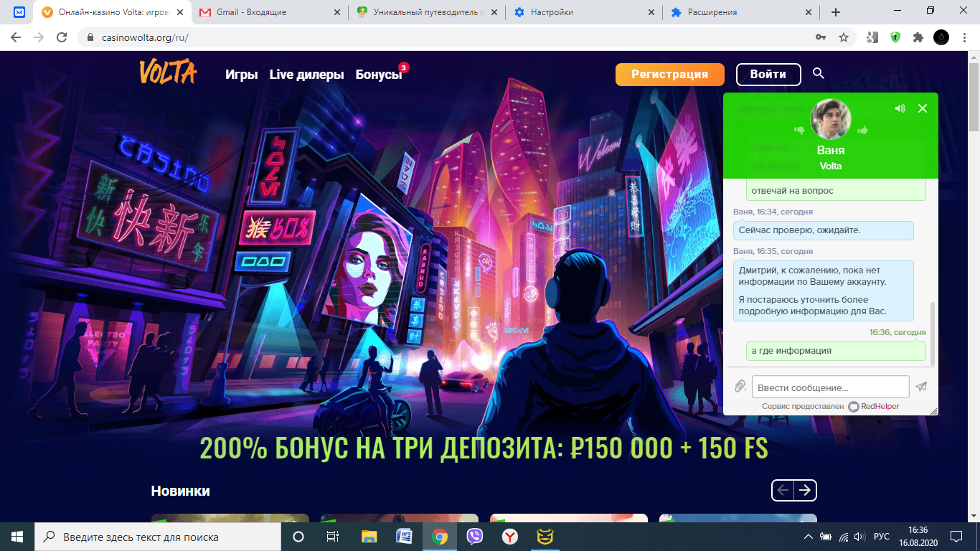This screenshot has width=980, height=551.
Task: Expand the system tray hidden icons
Action: [x=809, y=537]
